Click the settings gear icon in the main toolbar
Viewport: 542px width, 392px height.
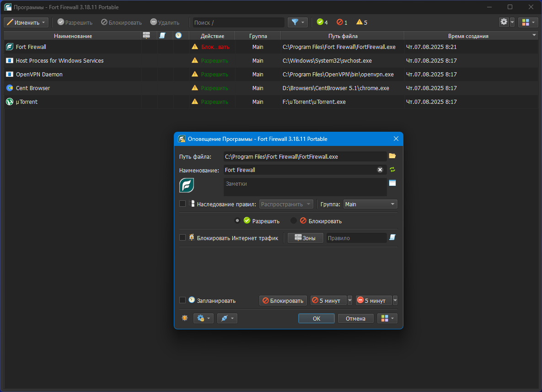pyautogui.click(x=504, y=22)
